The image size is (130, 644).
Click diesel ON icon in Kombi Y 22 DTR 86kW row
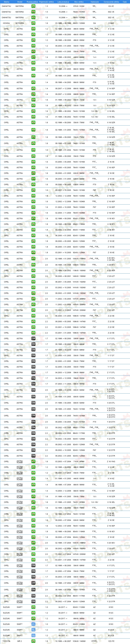[x=33, y=596]
